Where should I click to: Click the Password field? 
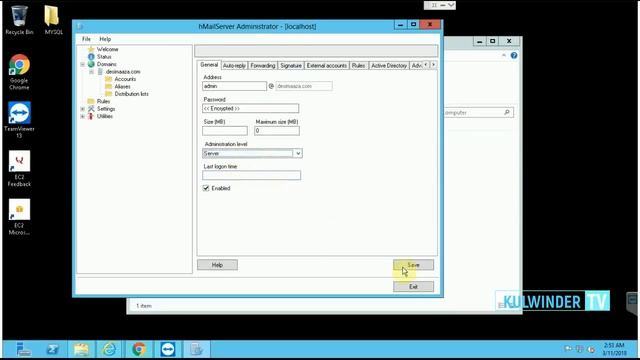(251, 108)
